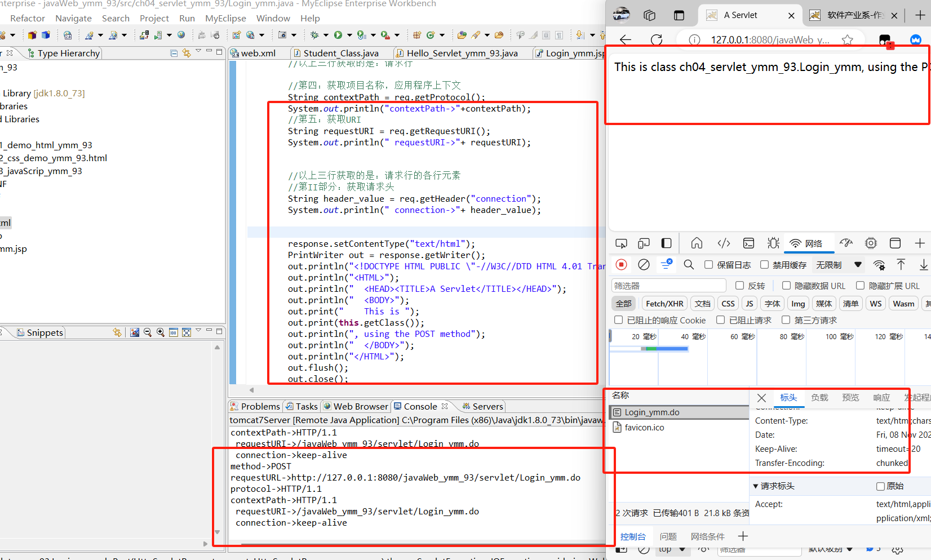The height and width of the screenshot is (560, 931).
Task: Click the browser reload icon
Action: click(657, 40)
